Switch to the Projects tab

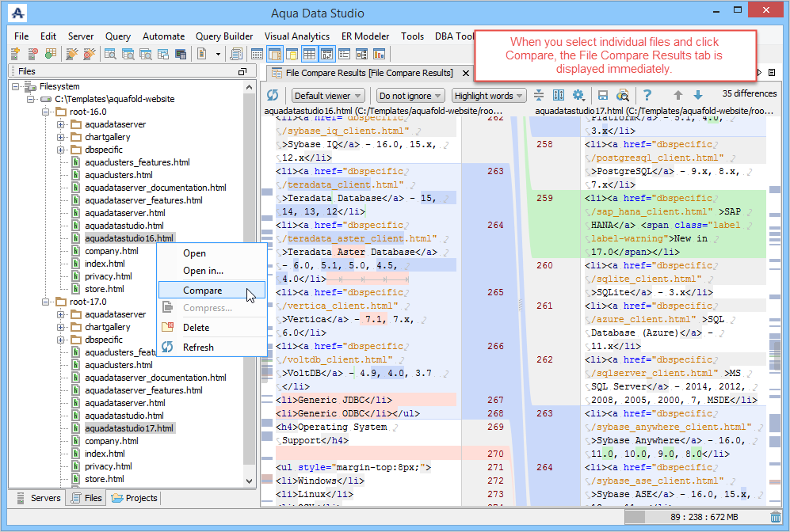(x=135, y=498)
